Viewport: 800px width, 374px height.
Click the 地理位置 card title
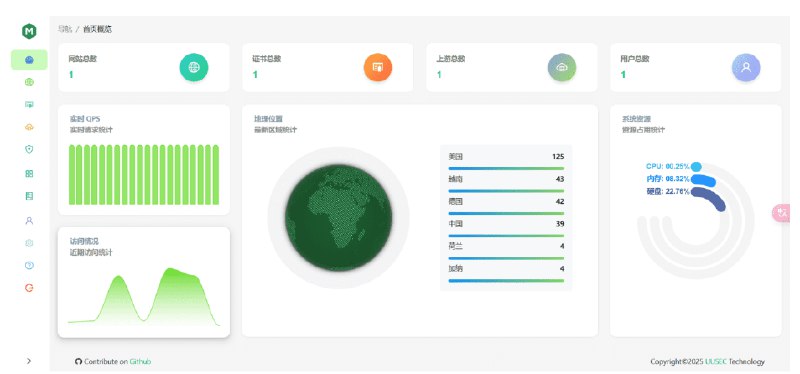pos(268,119)
